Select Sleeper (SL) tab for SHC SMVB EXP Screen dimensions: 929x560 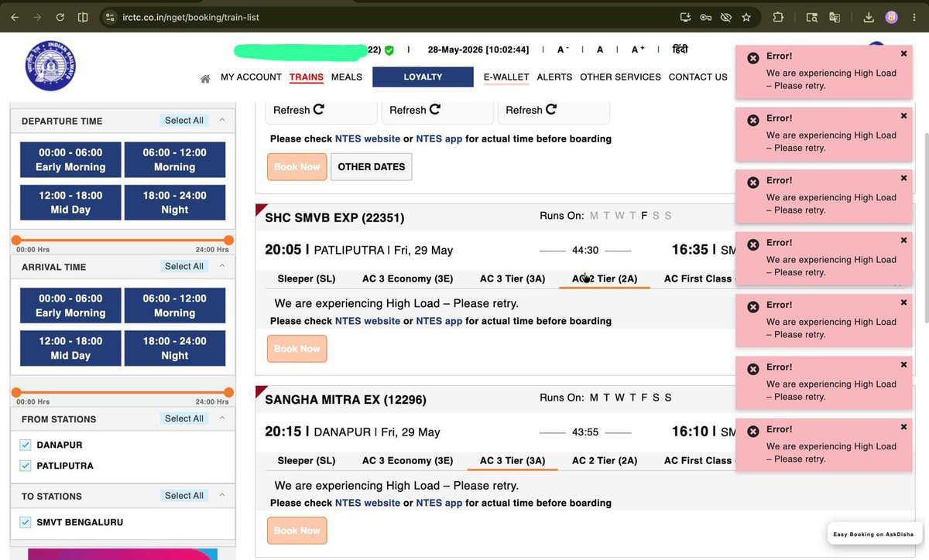307,278
